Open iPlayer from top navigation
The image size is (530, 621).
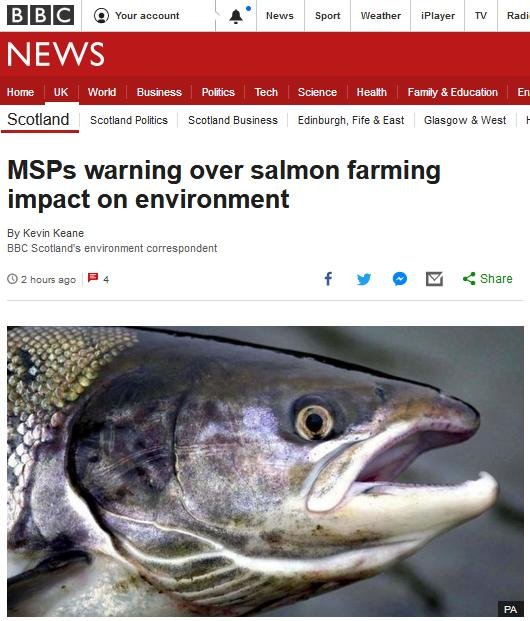point(438,16)
